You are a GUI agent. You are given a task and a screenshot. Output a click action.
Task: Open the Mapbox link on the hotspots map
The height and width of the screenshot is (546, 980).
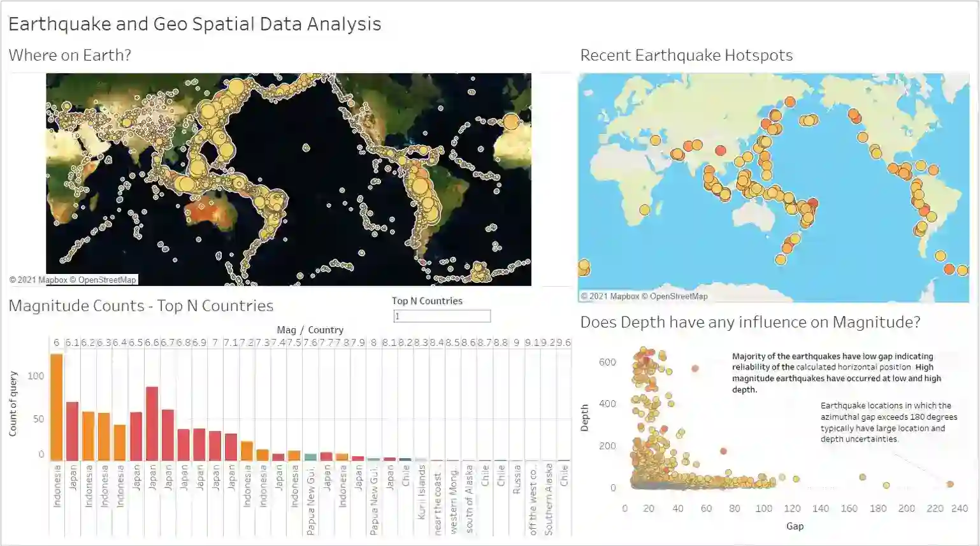(x=624, y=296)
